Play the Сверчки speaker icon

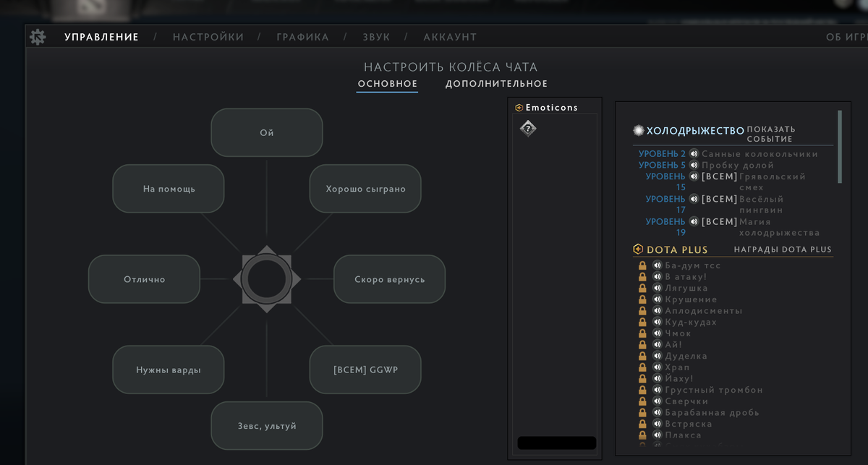tap(657, 401)
